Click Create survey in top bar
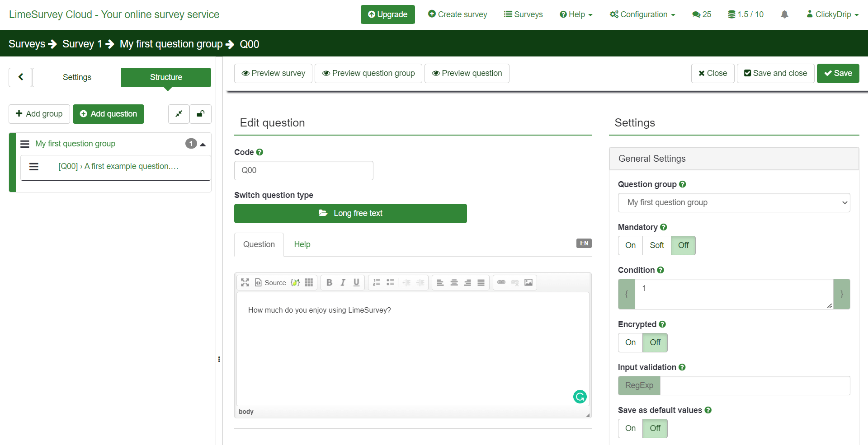This screenshot has height=445, width=868. tap(458, 14)
